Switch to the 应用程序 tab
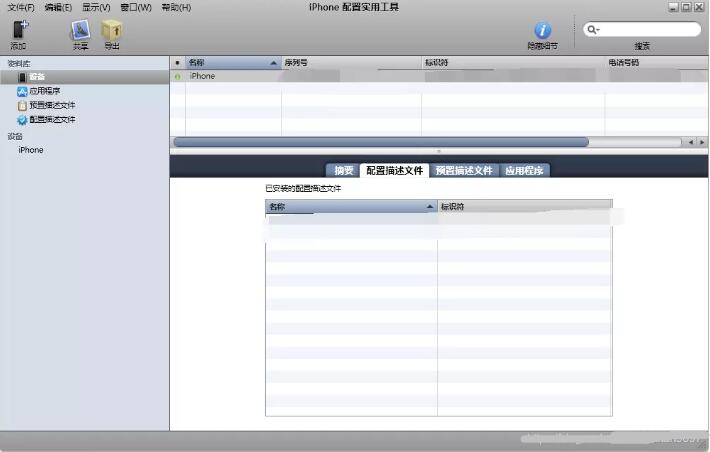The image size is (710, 452). (524, 171)
